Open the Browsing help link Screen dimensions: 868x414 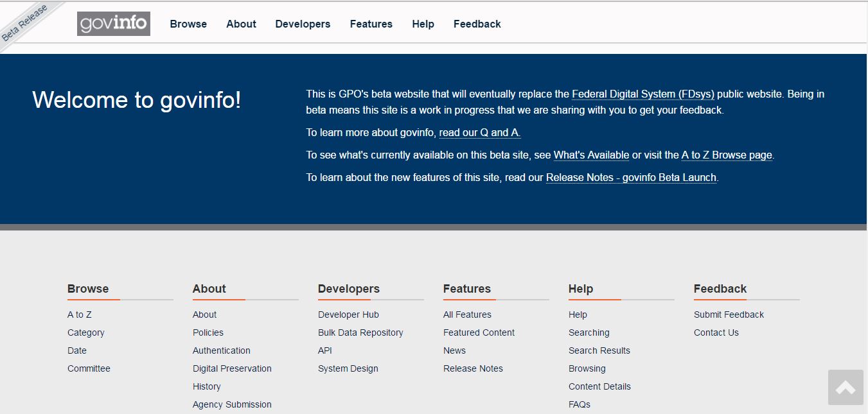point(587,368)
